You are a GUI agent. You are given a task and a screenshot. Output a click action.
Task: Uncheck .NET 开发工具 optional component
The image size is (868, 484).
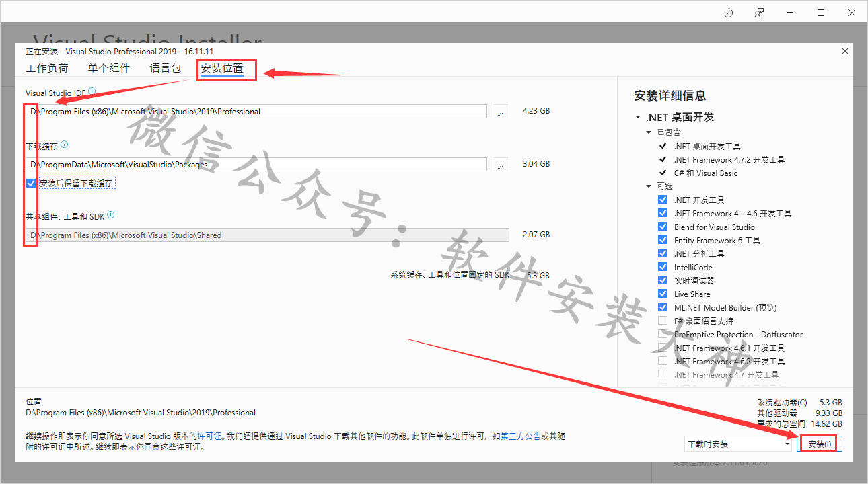(663, 200)
